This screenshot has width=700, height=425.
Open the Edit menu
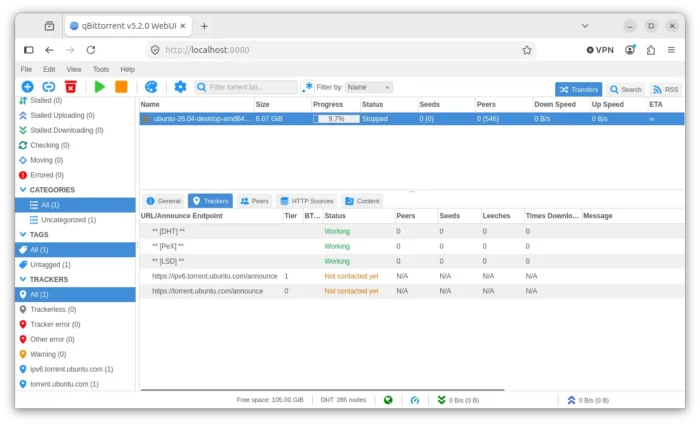[49, 69]
